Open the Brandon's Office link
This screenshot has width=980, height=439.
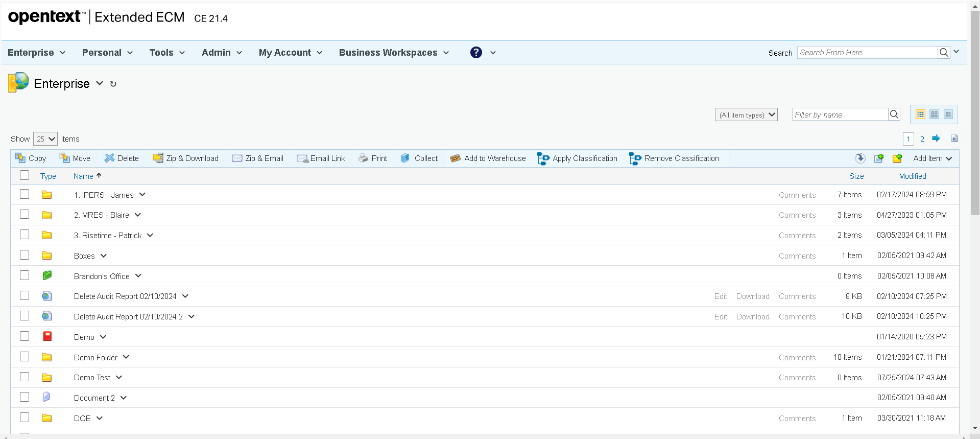click(102, 276)
